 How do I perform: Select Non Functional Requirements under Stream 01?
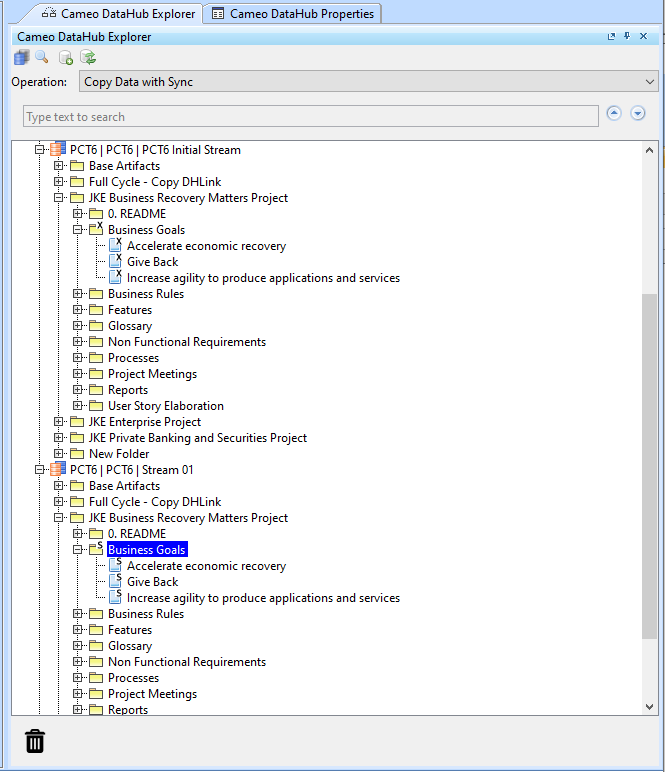click(187, 662)
